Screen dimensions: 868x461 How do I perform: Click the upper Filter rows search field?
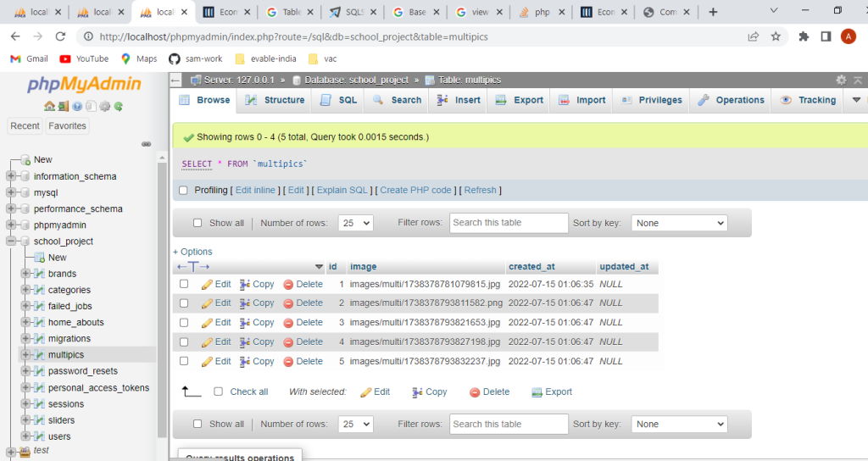[x=509, y=223]
